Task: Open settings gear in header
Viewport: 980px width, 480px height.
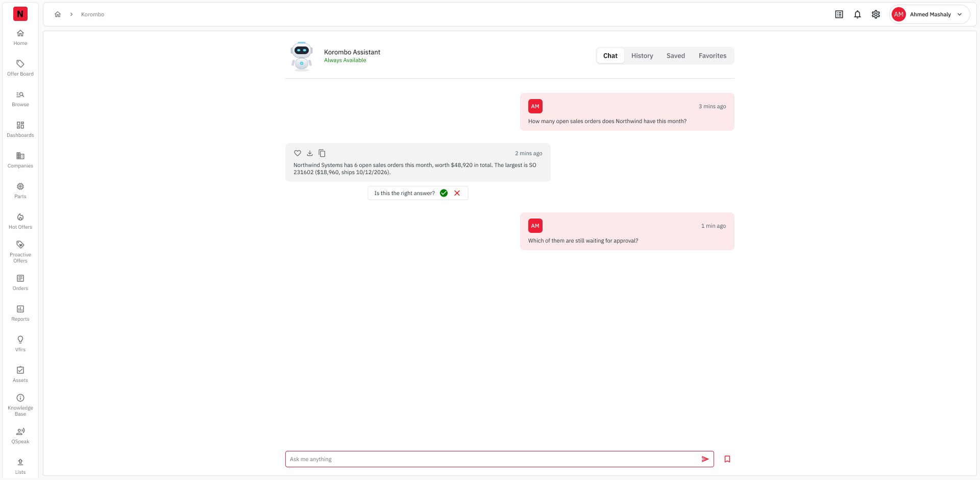Action: point(876,14)
